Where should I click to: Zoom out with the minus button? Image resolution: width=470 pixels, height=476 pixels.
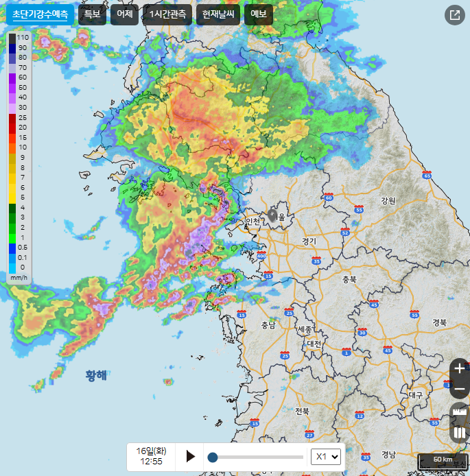tap(459, 389)
